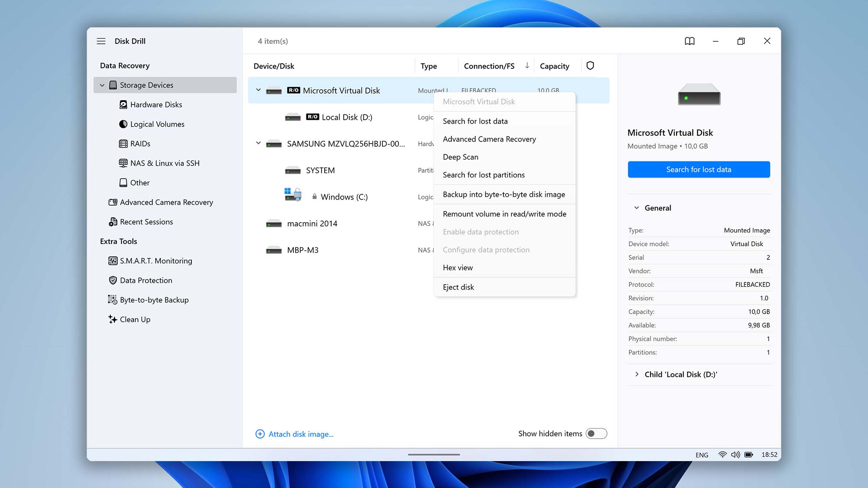
Task: Toggle Show hidden items switch
Action: (x=596, y=433)
